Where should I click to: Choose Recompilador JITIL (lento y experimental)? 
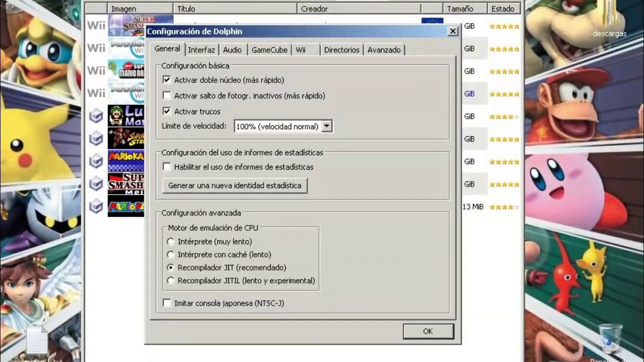[171, 281]
